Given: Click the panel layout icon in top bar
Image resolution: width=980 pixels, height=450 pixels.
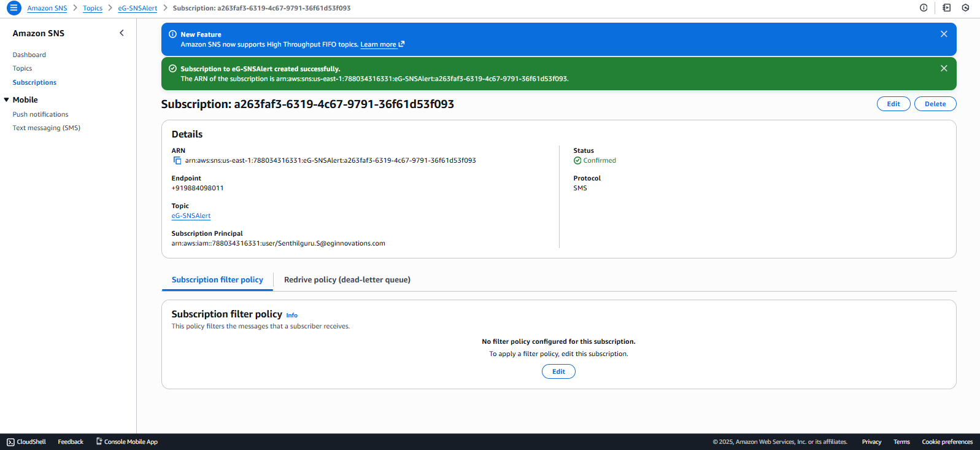Looking at the screenshot, I should coord(946,8).
